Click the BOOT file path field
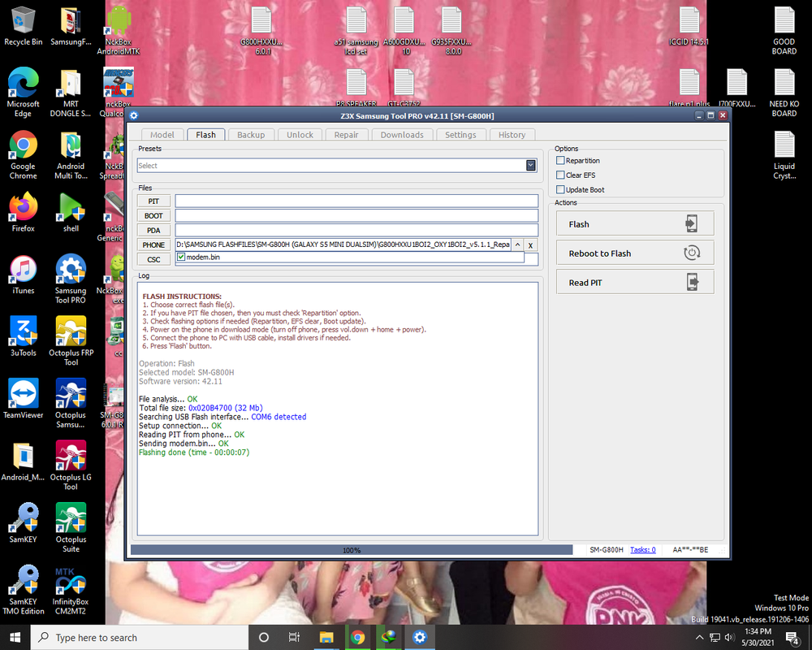The height and width of the screenshot is (650, 812). (x=356, y=215)
